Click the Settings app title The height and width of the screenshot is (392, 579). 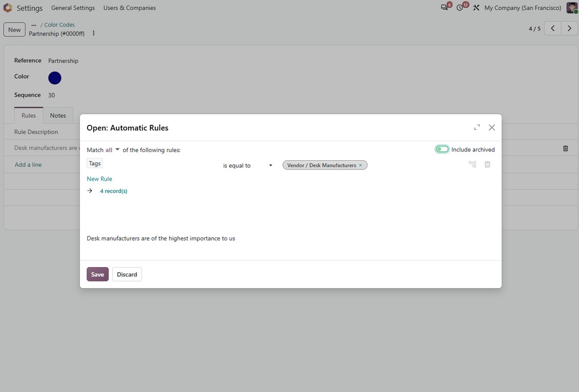30,8
